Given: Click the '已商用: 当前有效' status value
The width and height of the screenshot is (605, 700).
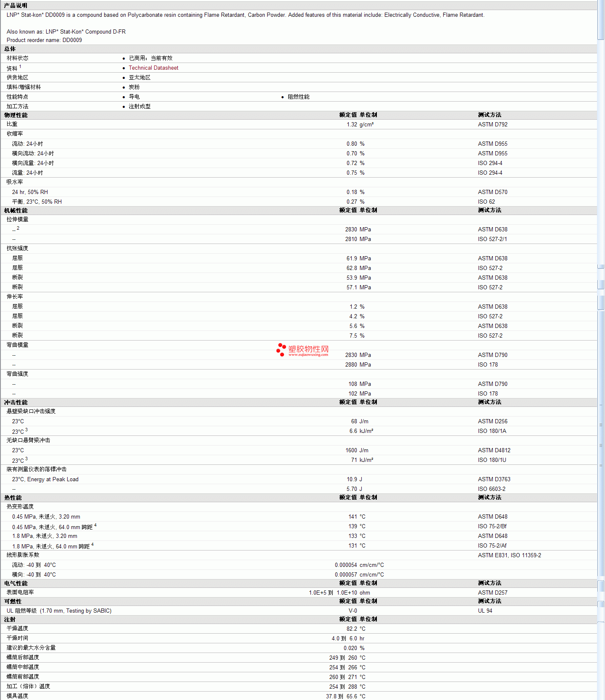Looking at the screenshot, I should pos(150,58).
